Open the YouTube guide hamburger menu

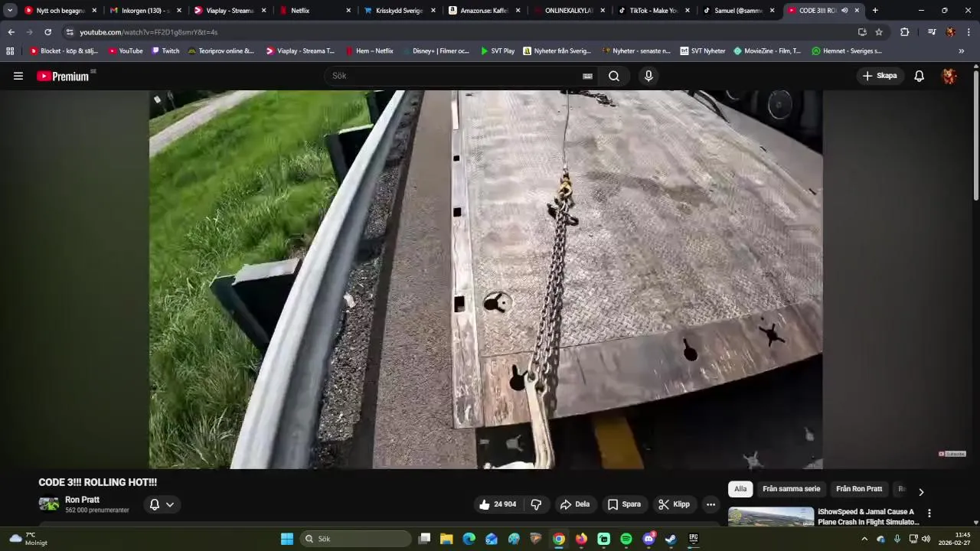[x=18, y=76]
